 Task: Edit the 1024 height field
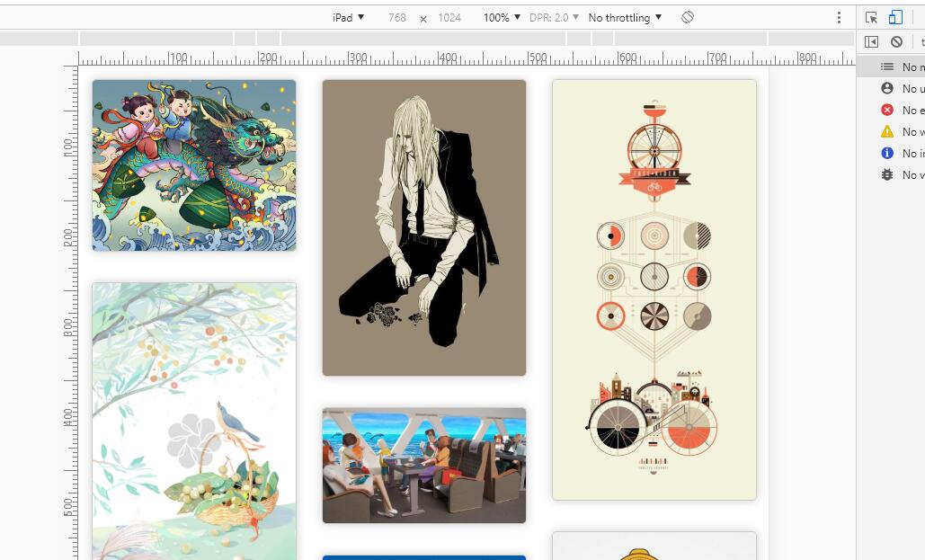tap(449, 18)
